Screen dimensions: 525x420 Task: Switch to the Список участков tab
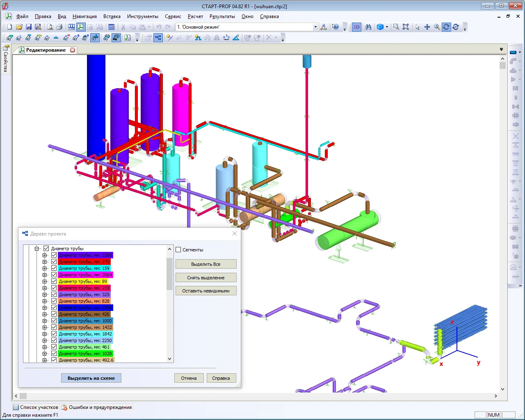pyautogui.click(x=35, y=407)
